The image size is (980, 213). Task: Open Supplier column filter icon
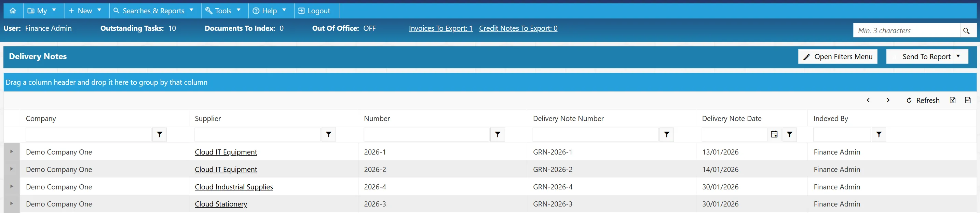(x=329, y=134)
